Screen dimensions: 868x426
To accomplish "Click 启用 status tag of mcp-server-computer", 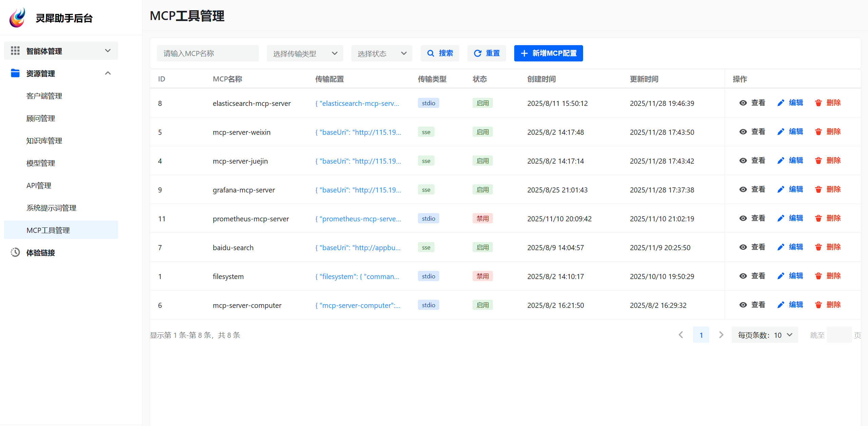I will [482, 305].
